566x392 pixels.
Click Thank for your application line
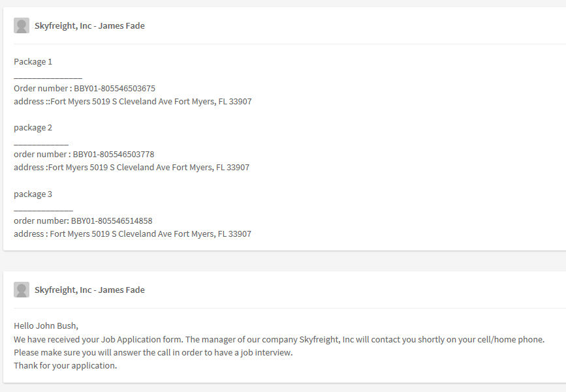tap(65, 366)
